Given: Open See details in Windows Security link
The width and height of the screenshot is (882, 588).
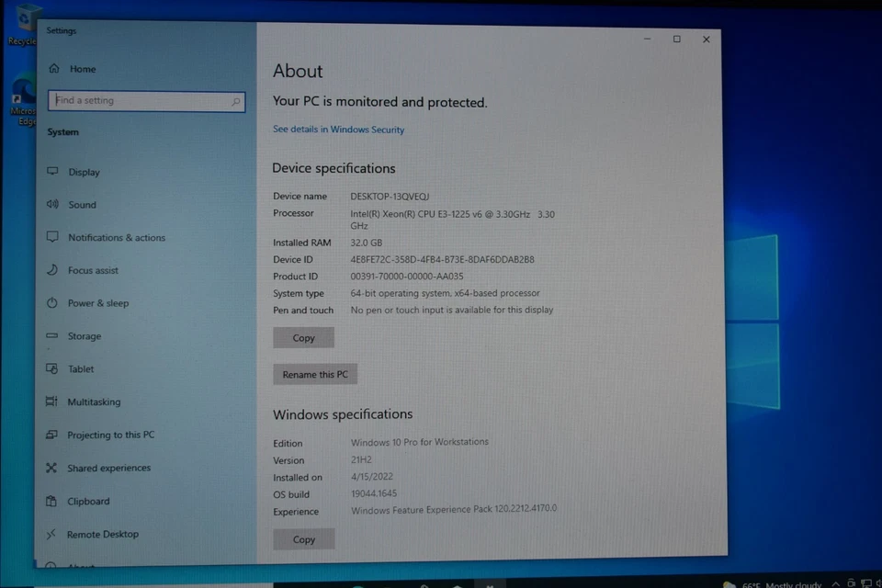Looking at the screenshot, I should point(339,130).
